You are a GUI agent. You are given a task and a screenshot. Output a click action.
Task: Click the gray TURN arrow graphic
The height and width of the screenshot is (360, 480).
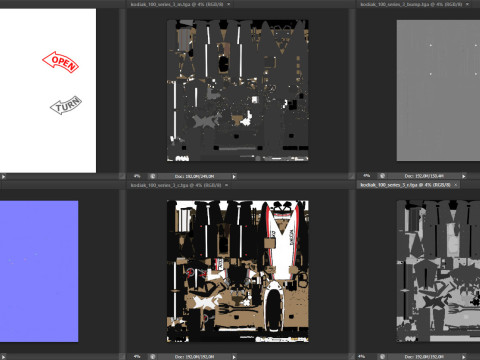point(66,105)
